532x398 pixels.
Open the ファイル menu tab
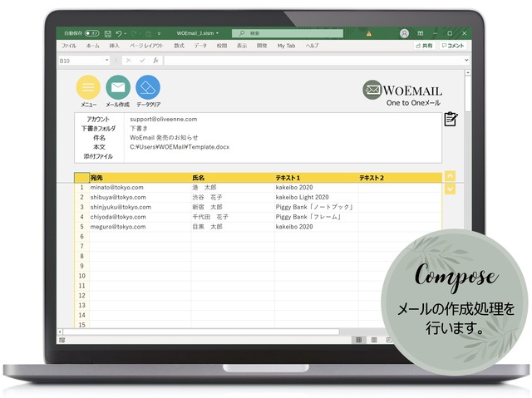(x=69, y=46)
